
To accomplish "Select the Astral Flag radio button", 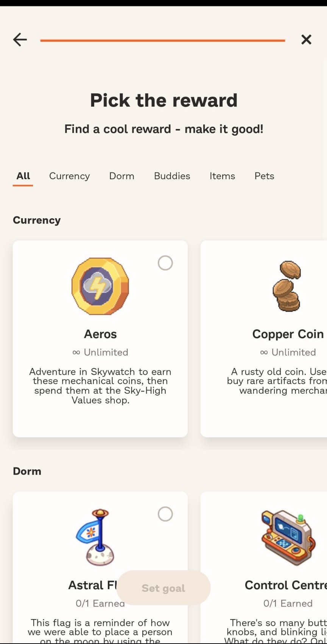I will point(165,514).
